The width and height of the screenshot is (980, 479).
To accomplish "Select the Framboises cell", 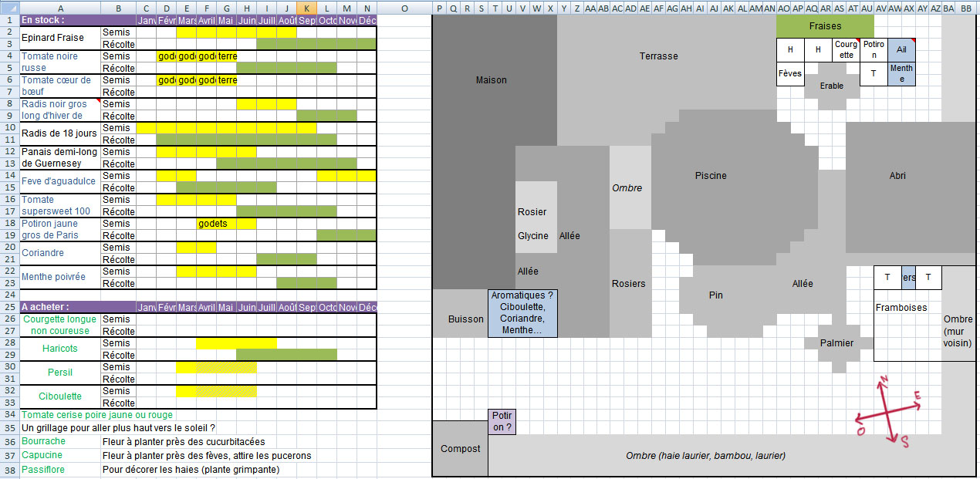I will click(x=901, y=307).
